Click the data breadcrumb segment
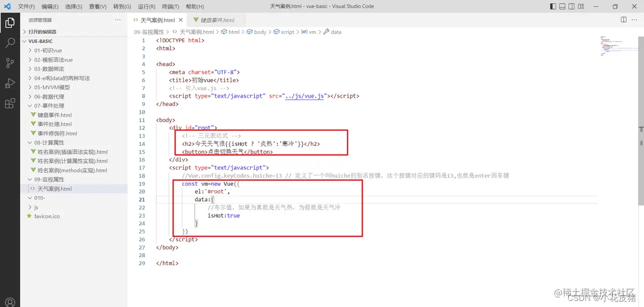644x307 pixels. click(332, 32)
